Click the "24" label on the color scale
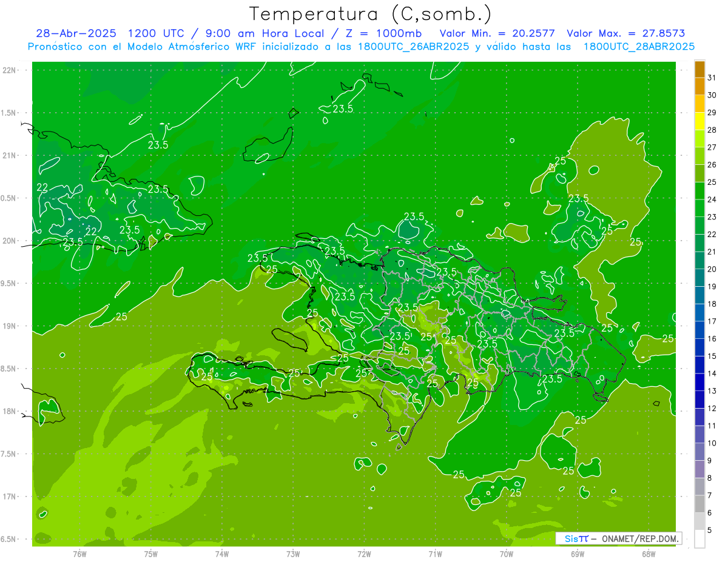Screen dimensions: 728x562 712,199
